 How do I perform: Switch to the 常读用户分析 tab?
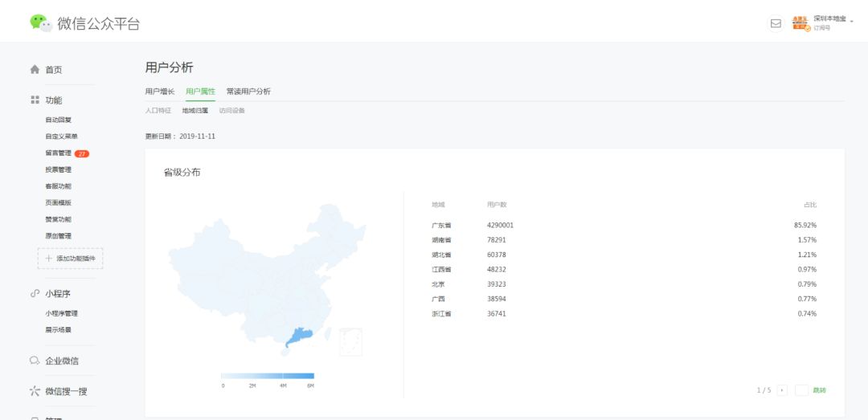tap(248, 92)
